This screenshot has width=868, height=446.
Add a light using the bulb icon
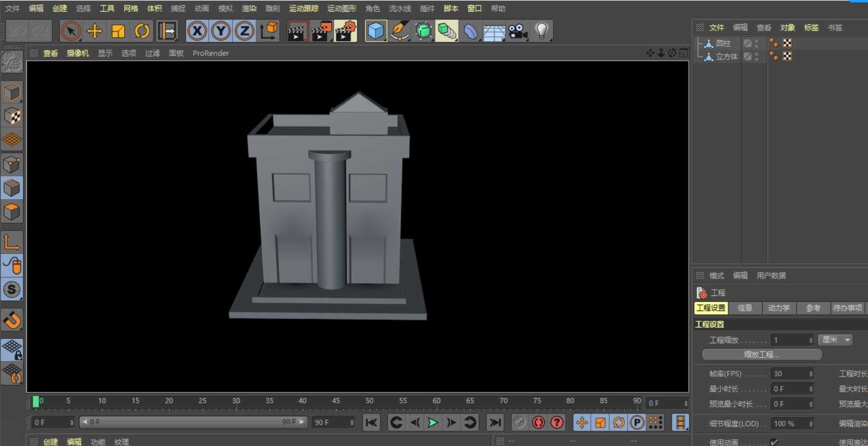541,31
